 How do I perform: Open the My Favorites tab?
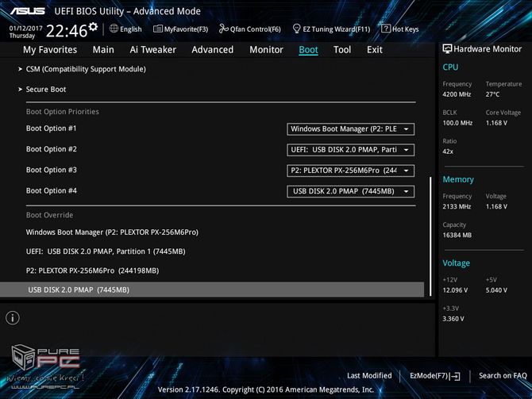point(50,50)
